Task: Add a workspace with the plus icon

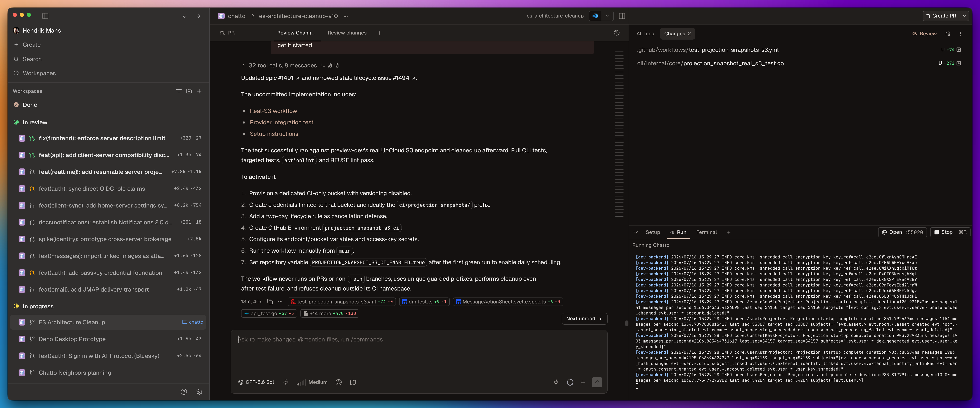Action: coord(199,91)
